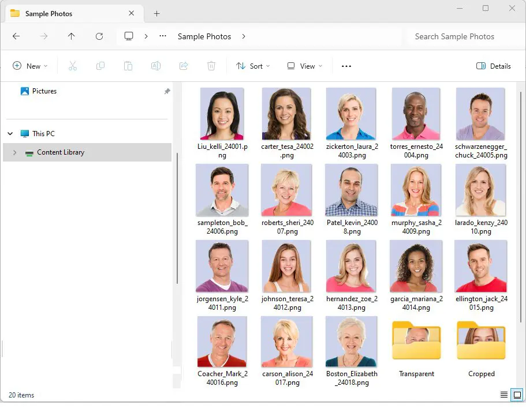The width and height of the screenshot is (526, 420).
Task: Open the See more ellipsis menu
Action: tap(346, 66)
